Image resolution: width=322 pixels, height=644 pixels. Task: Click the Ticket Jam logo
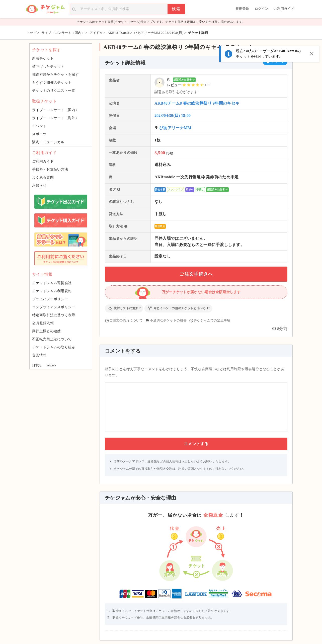point(45,9)
